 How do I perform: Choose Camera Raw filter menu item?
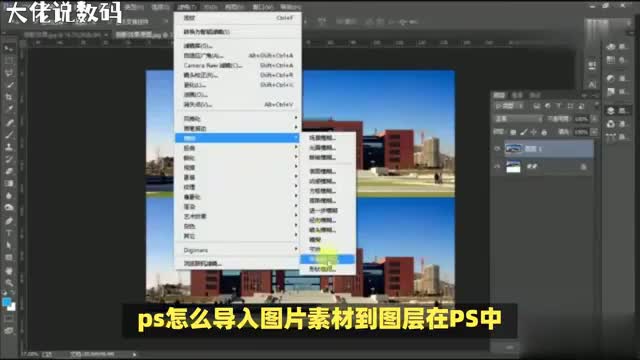coord(237,65)
